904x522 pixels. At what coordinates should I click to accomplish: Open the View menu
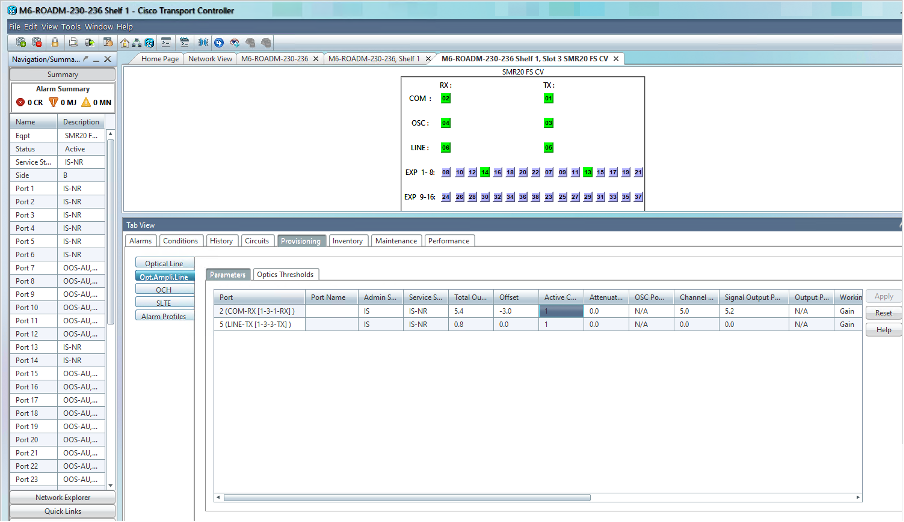click(50, 27)
